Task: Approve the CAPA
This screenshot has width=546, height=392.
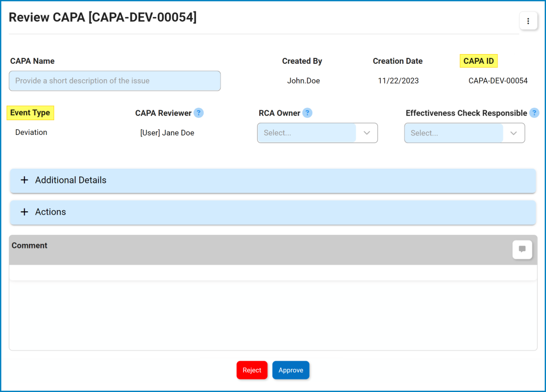Action: (290, 370)
